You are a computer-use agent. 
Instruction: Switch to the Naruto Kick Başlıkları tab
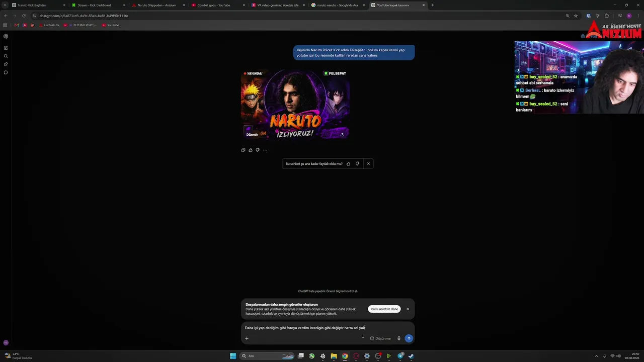click(39, 5)
